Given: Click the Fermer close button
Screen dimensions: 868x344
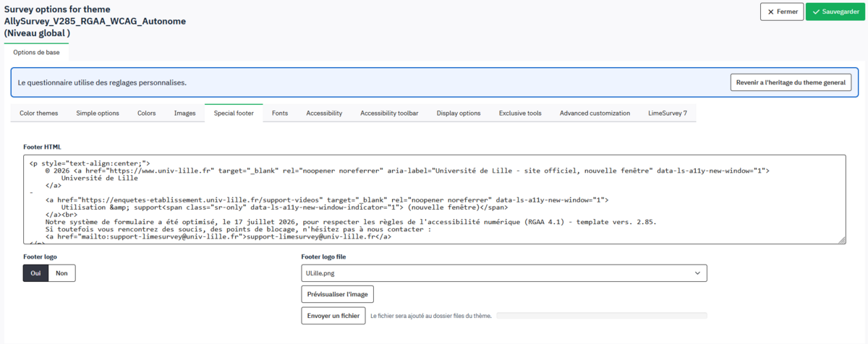Looking at the screenshot, I should (781, 12).
